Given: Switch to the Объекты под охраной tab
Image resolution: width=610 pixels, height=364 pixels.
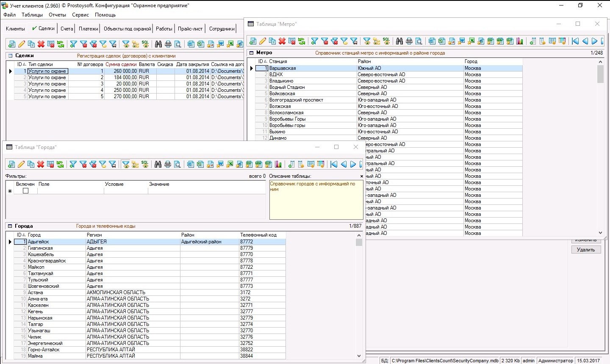Looking at the screenshot, I should (127, 29).
